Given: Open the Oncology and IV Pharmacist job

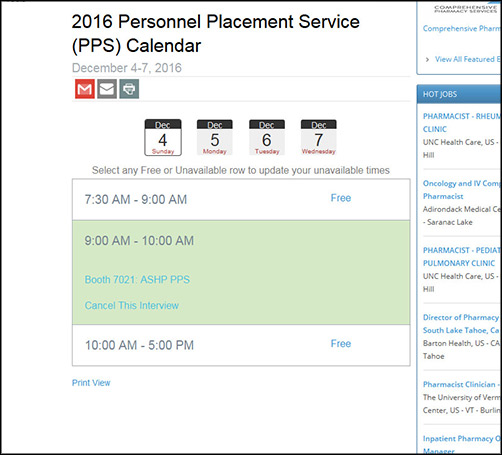Looking at the screenshot, I should pyautogui.click(x=461, y=190).
